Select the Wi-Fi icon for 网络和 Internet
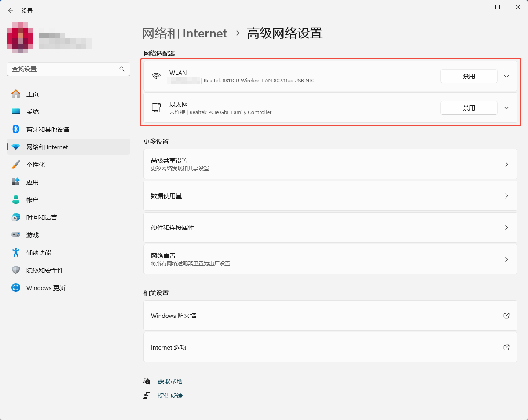The width and height of the screenshot is (528, 420). click(16, 147)
